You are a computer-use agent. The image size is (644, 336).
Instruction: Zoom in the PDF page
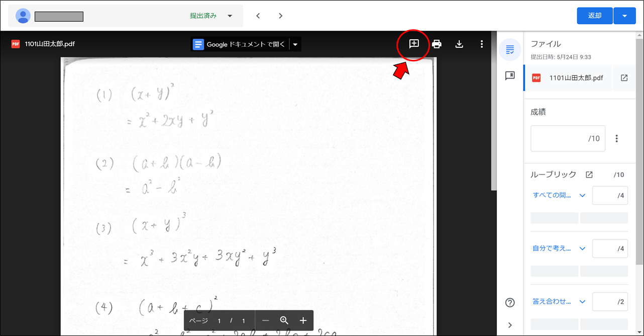(303, 320)
